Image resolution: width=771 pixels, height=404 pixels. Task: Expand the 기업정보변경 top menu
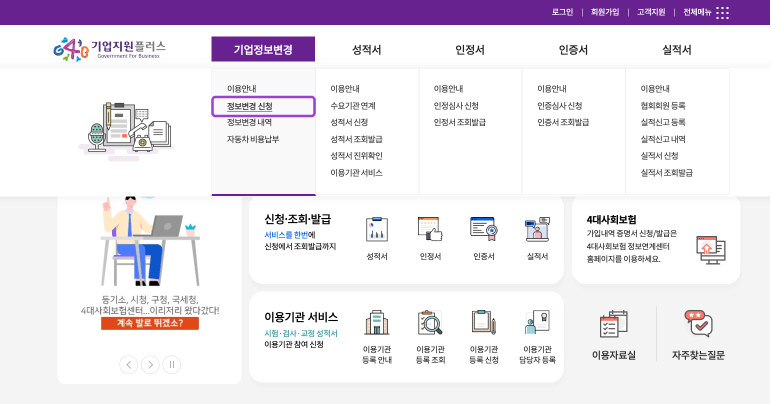pos(263,50)
